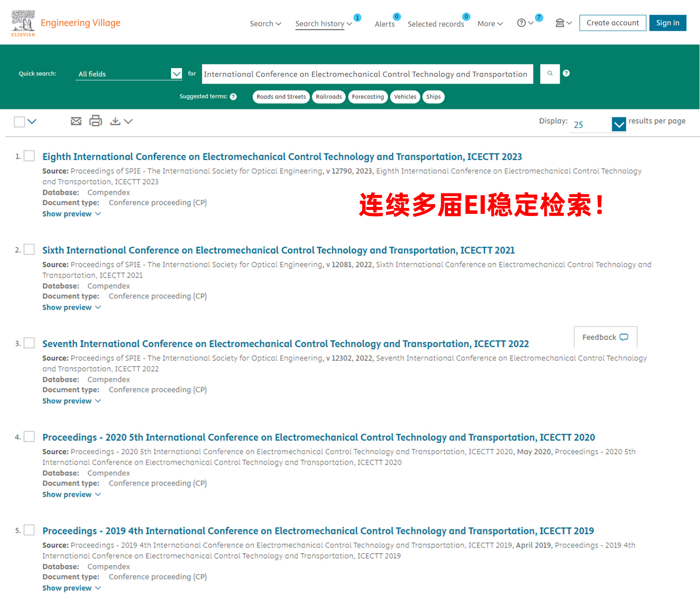Click the Feedback speech bubble button
The image size is (700, 603).
pos(606,337)
